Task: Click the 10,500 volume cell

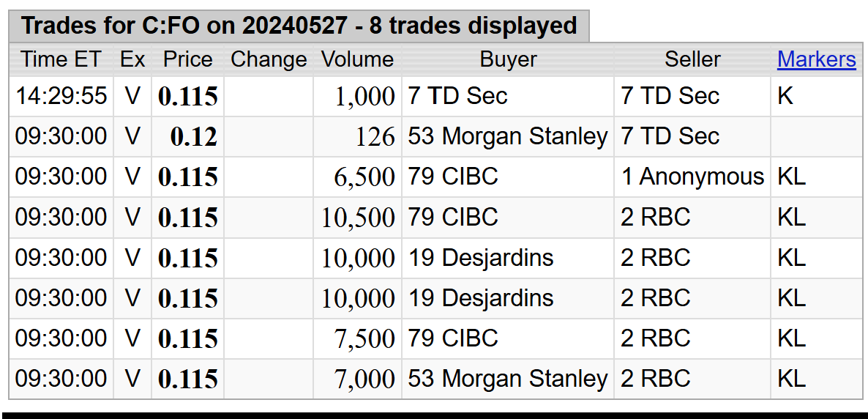Action: coord(358,218)
